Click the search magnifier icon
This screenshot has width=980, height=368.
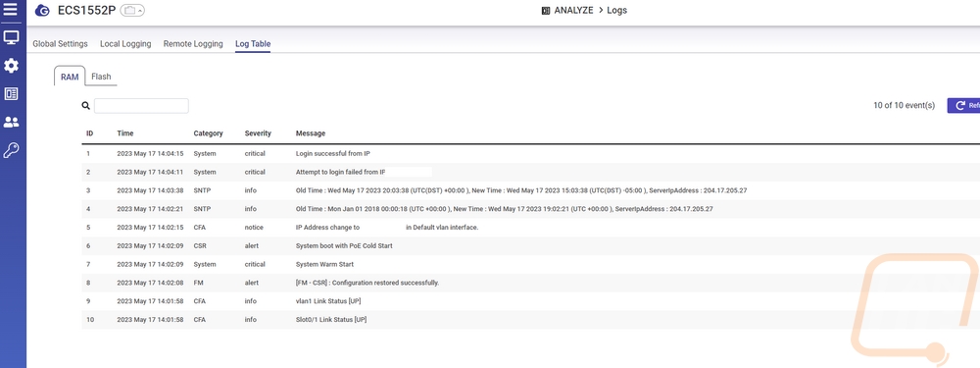coord(86,106)
